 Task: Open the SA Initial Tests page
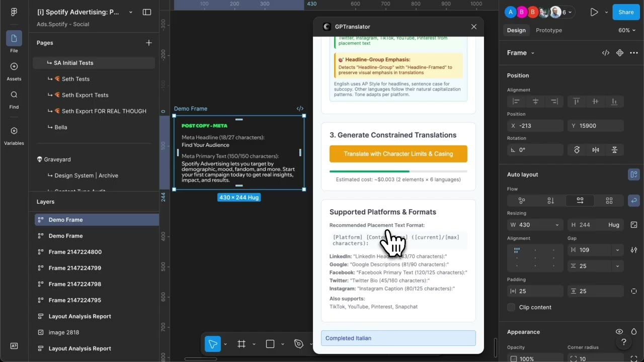94,63
